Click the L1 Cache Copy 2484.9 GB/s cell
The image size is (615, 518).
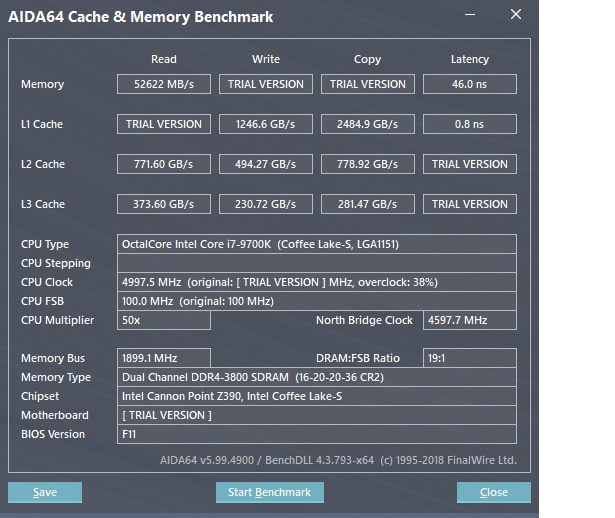pos(367,124)
